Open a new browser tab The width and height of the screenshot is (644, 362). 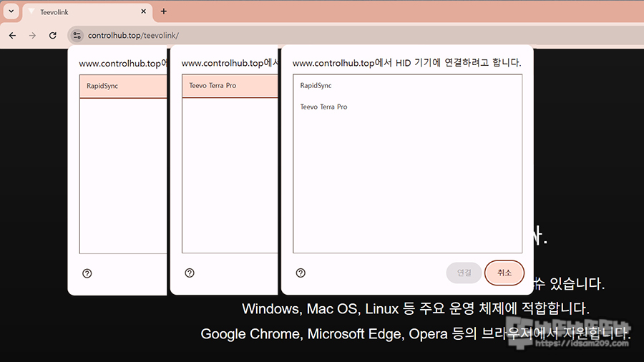click(163, 11)
